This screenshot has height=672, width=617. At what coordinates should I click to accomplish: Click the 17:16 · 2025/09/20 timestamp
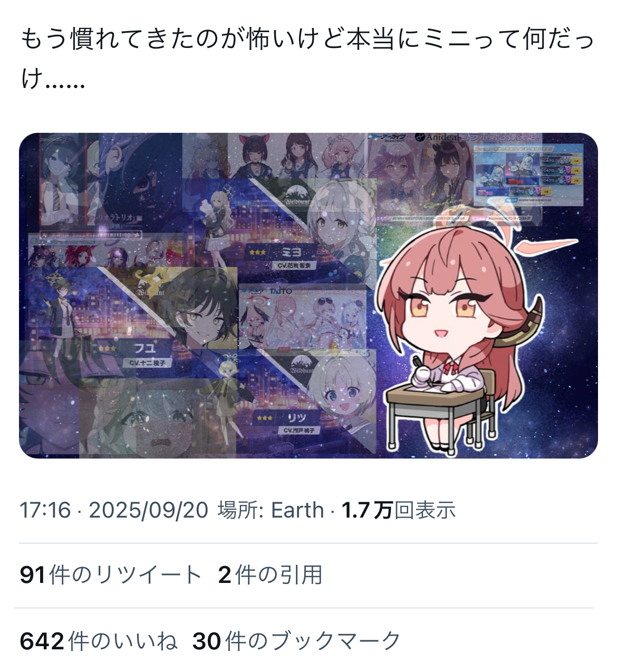(x=114, y=510)
